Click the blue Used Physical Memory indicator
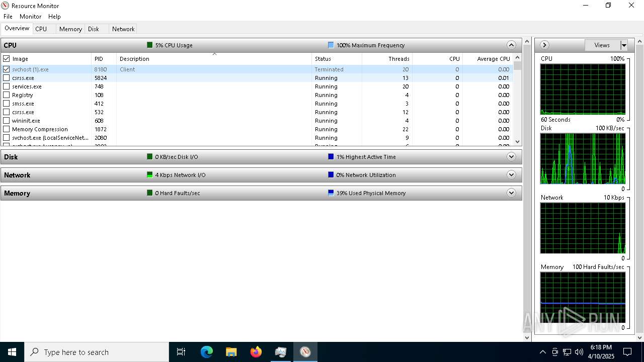Image resolution: width=644 pixels, height=362 pixels. coord(331,193)
